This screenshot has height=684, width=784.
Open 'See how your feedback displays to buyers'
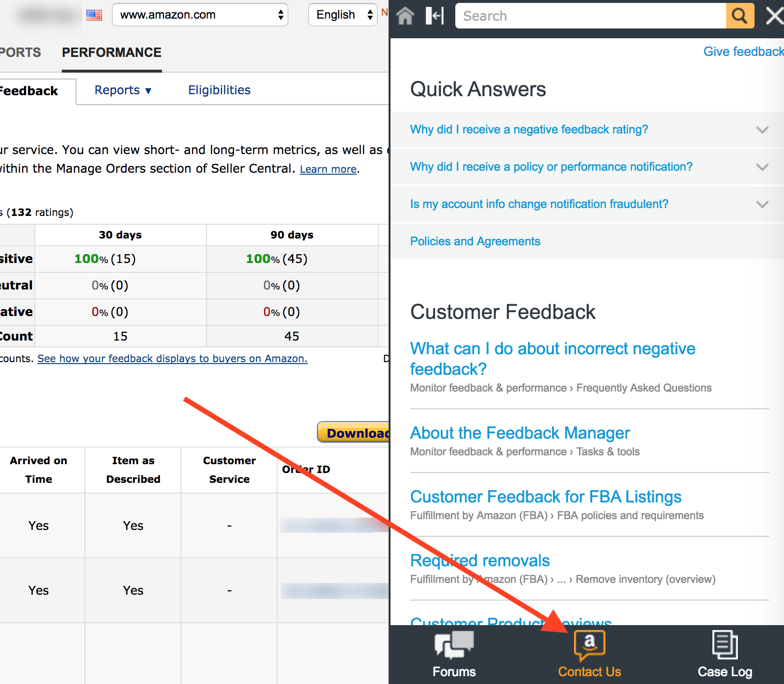(172, 359)
